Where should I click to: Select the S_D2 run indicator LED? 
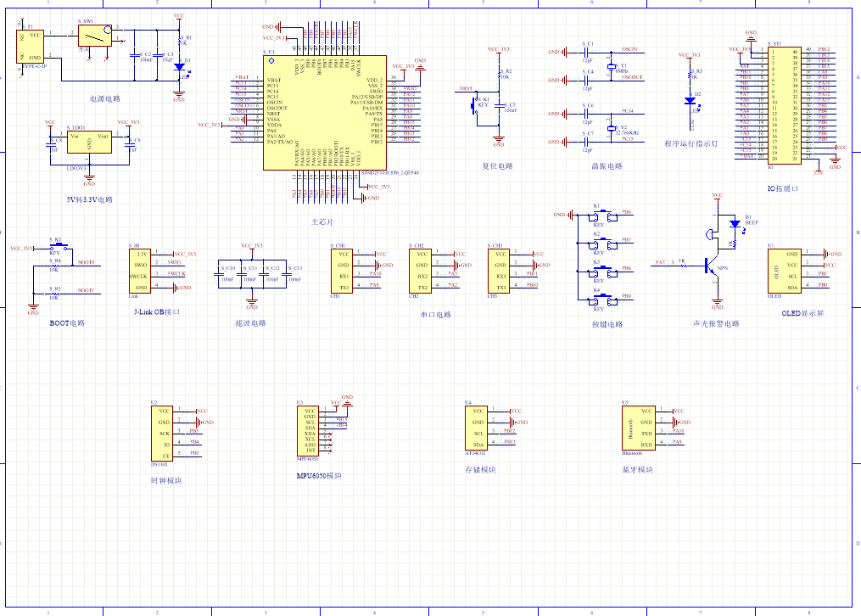pos(690,100)
